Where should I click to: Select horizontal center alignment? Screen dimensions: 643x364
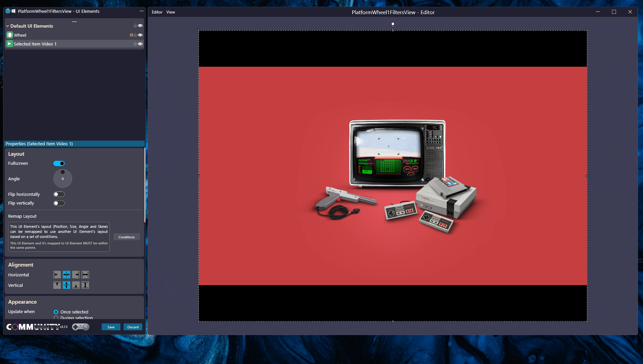(x=66, y=275)
